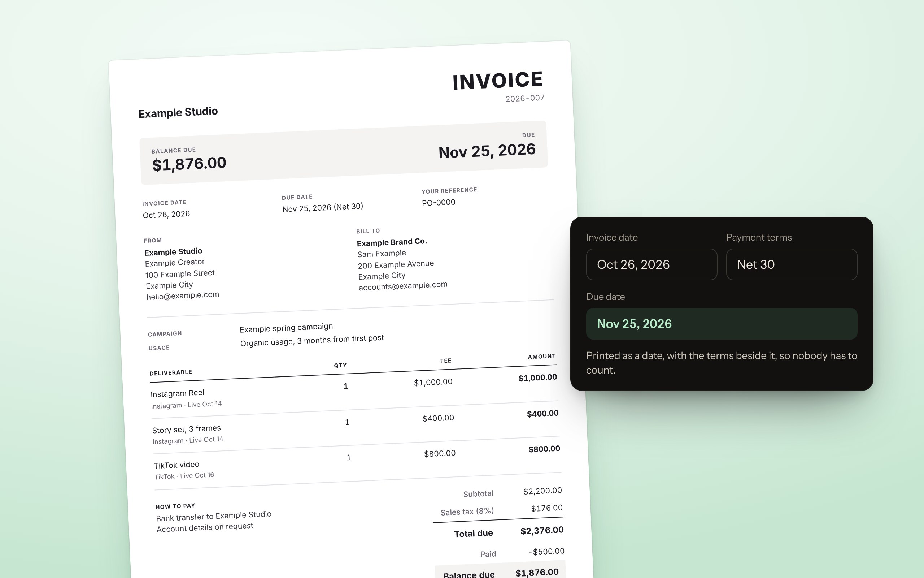Click the 'Printed as a date' helper text

pyautogui.click(x=721, y=363)
